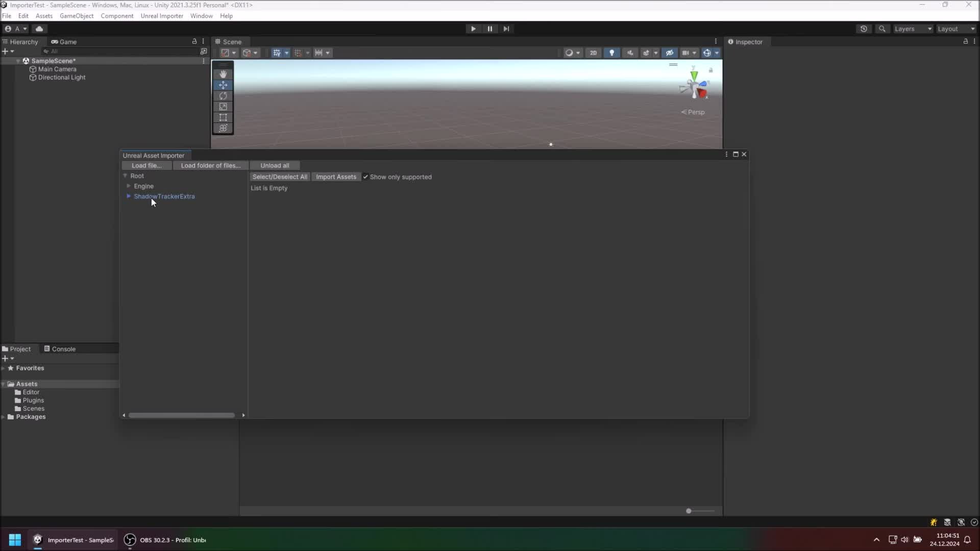Expand the ShadowTrackerExtra folder
This screenshot has width=980, height=551.
point(129,196)
